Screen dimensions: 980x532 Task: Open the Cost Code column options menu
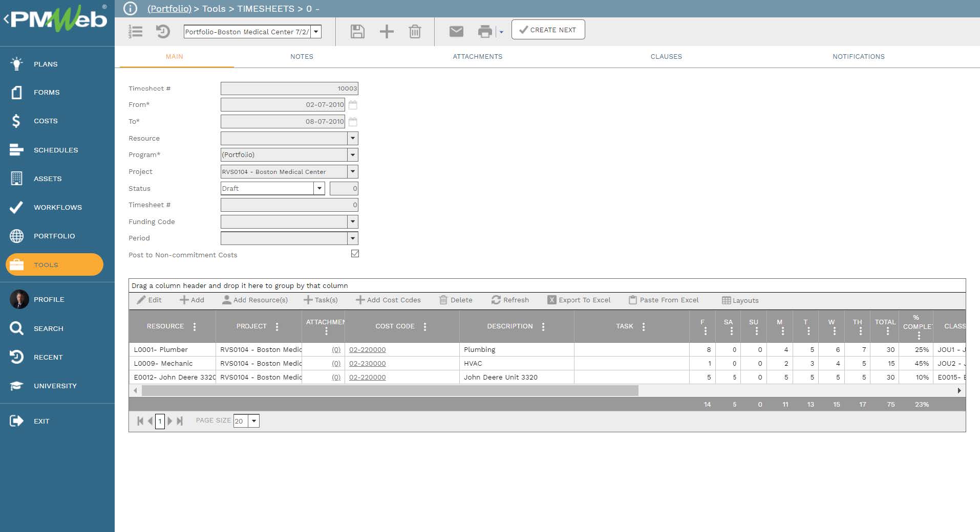click(425, 326)
